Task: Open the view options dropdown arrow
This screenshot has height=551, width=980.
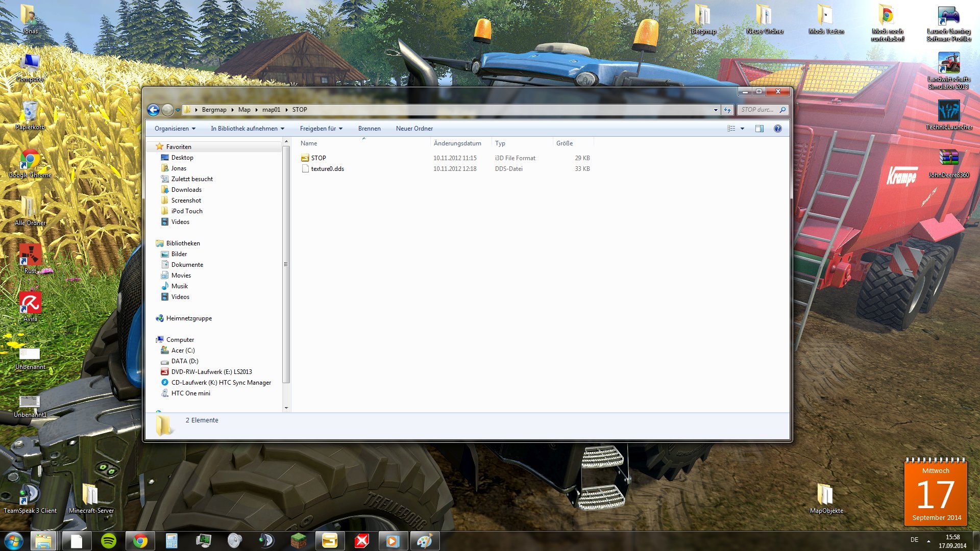Action: pos(742,129)
